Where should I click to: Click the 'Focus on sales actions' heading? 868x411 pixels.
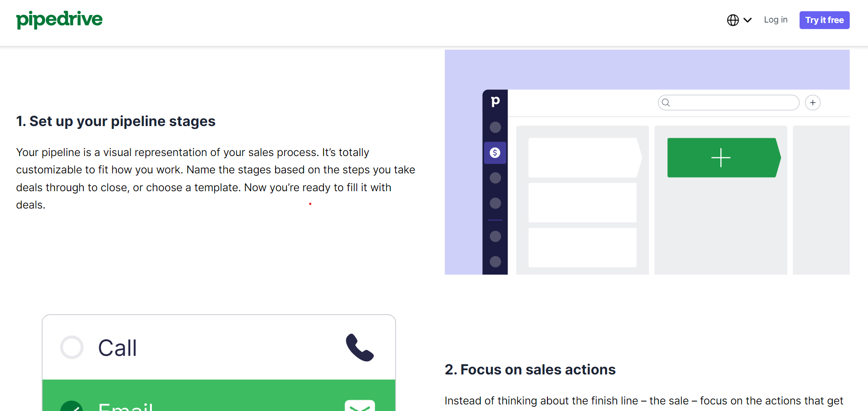point(530,370)
